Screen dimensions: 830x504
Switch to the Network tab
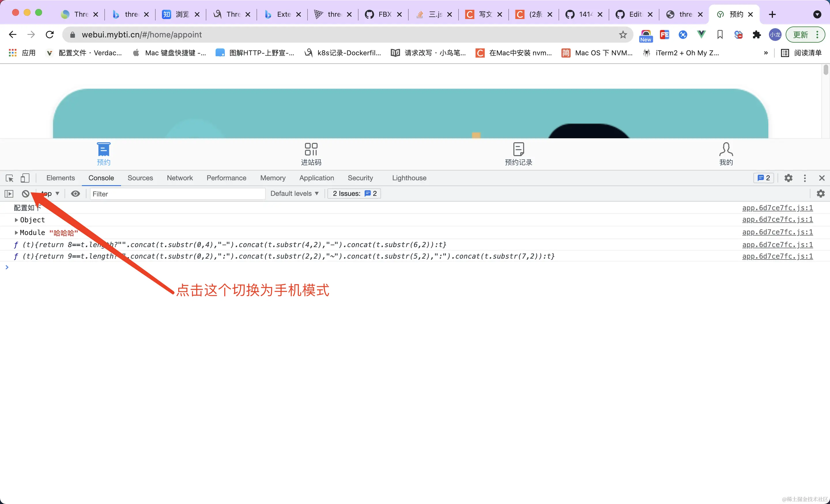pyautogui.click(x=180, y=178)
